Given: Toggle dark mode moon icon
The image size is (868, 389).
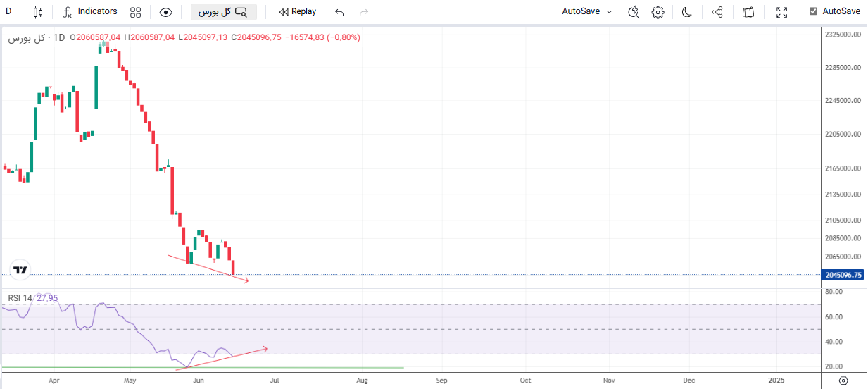Looking at the screenshot, I should [x=687, y=12].
